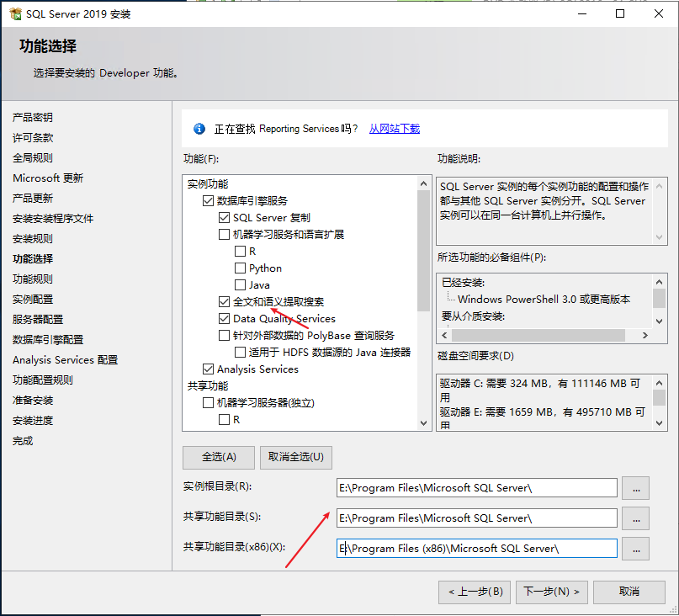Select the Microsoft 更新 step

(48, 178)
